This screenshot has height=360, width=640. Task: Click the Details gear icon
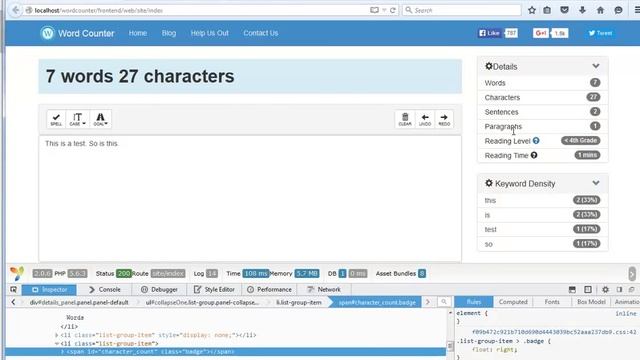(489, 66)
